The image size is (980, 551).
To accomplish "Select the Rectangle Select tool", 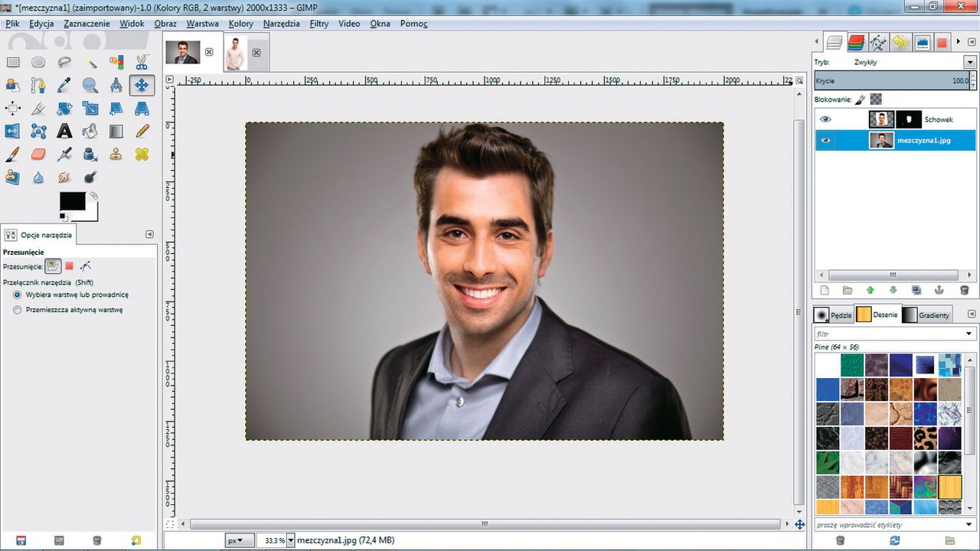I will pyautogui.click(x=13, y=62).
